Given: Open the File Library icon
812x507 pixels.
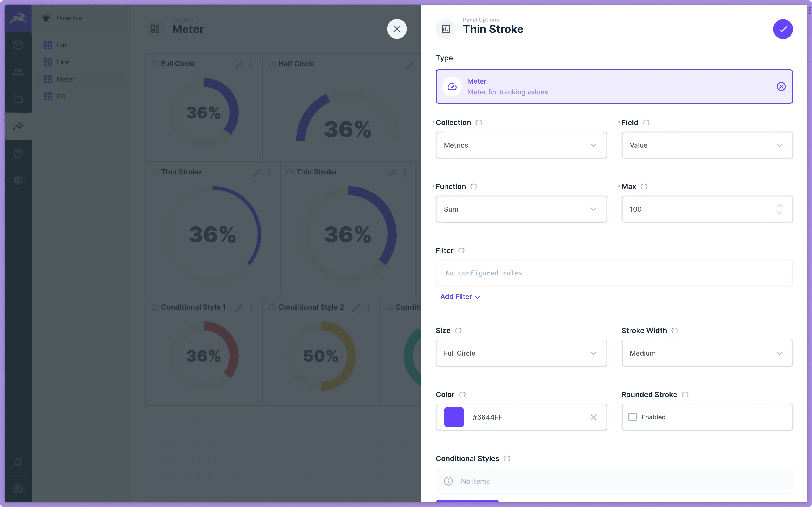Looking at the screenshot, I should tap(18, 99).
